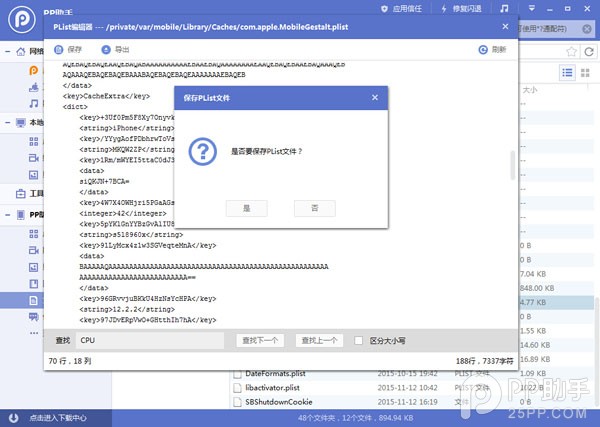Image resolution: width=600 pixels, height=427 pixels.
Task: Collapse the home sidebar section
Action: click(x=7, y=51)
